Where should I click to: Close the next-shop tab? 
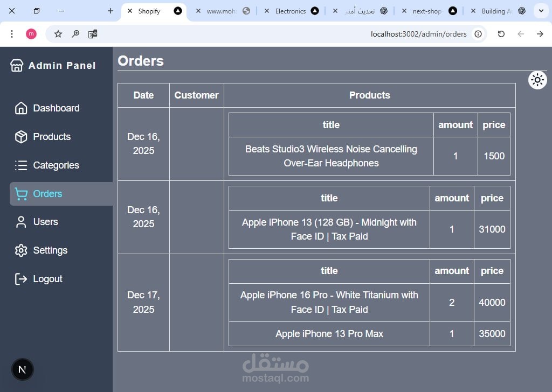(x=404, y=11)
